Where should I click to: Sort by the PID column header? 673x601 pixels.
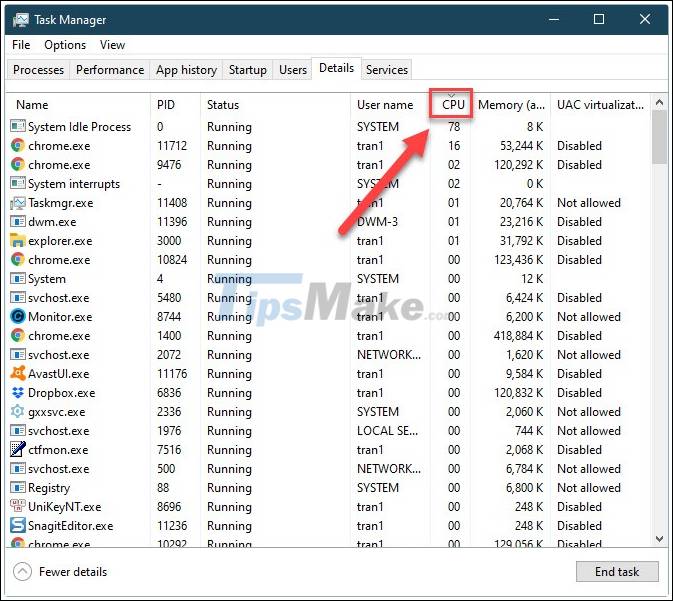tap(175, 105)
